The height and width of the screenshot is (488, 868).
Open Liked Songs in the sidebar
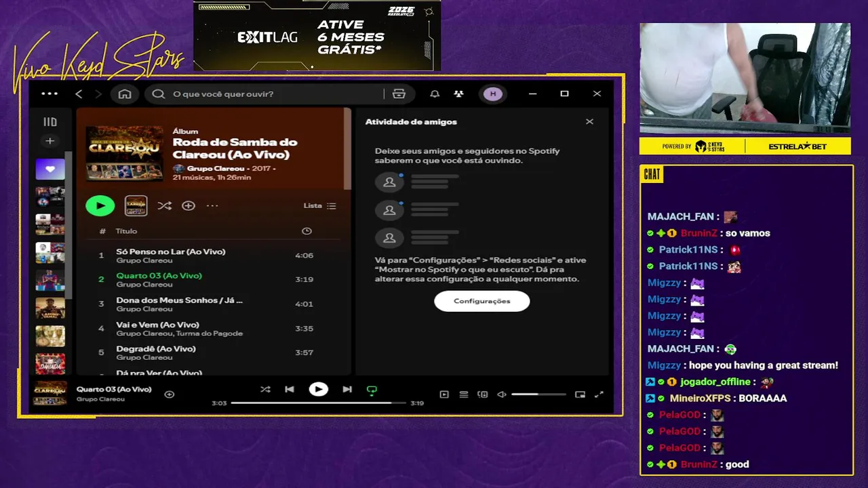coord(50,169)
